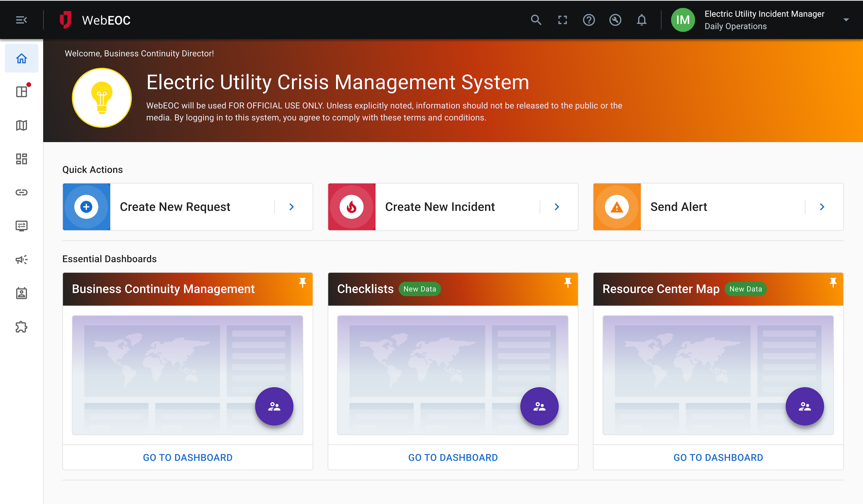Click the green IM user avatar
Image resolution: width=863 pixels, height=504 pixels.
coord(682,20)
